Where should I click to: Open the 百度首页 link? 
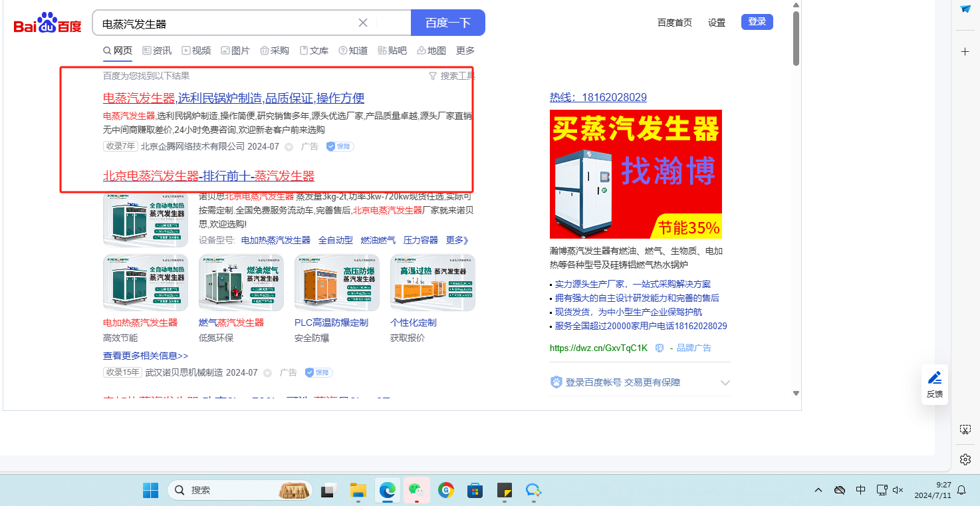tap(675, 23)
